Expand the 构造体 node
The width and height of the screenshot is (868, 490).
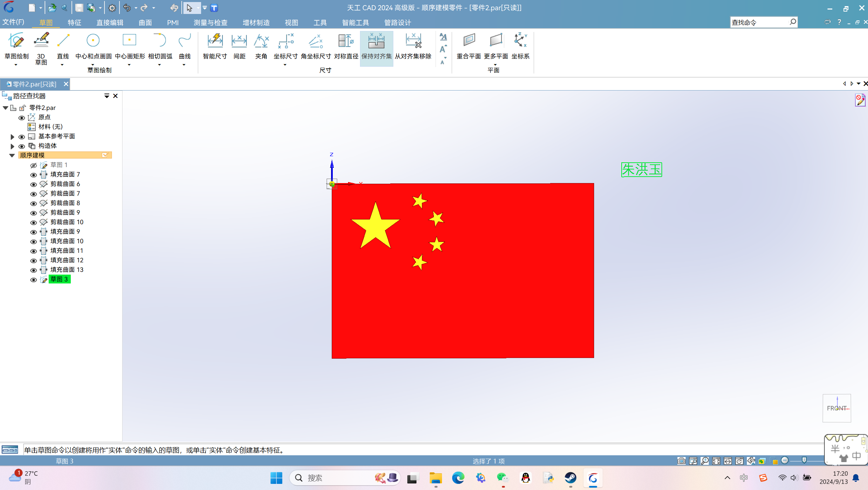(x=12, y=146)
